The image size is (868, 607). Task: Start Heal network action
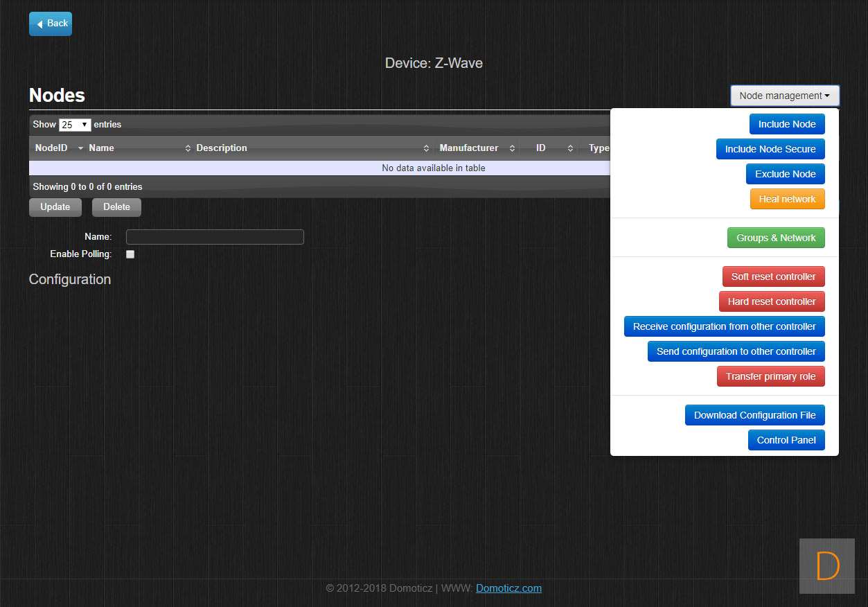(x=787, y=199)
